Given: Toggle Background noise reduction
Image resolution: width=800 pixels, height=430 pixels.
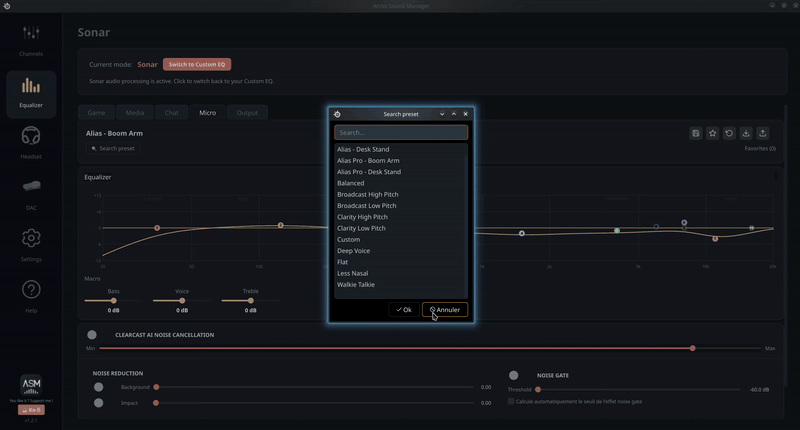Looking at the screenshot, I should [x=98, y=387].
